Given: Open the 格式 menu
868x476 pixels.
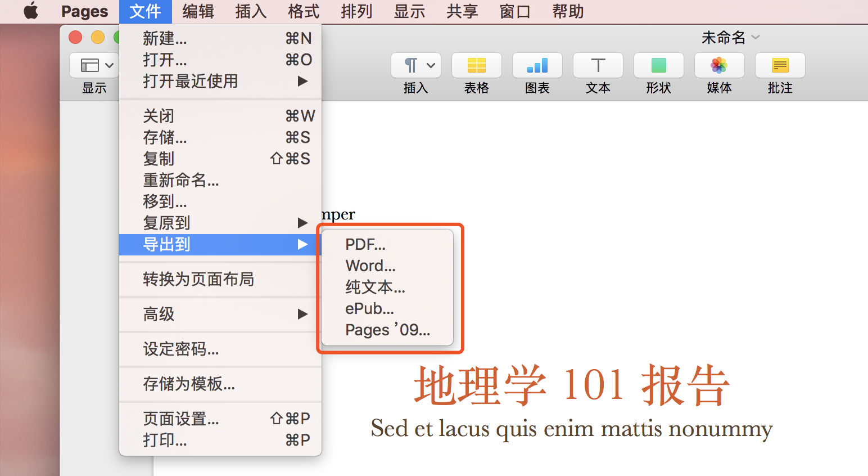Looking at the screenshot, I should coord(304,11).
